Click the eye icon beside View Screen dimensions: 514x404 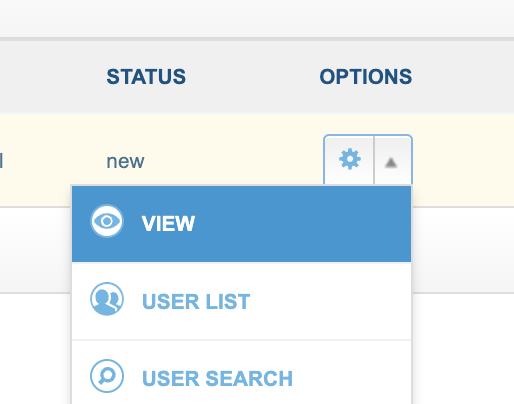point(107,221)
